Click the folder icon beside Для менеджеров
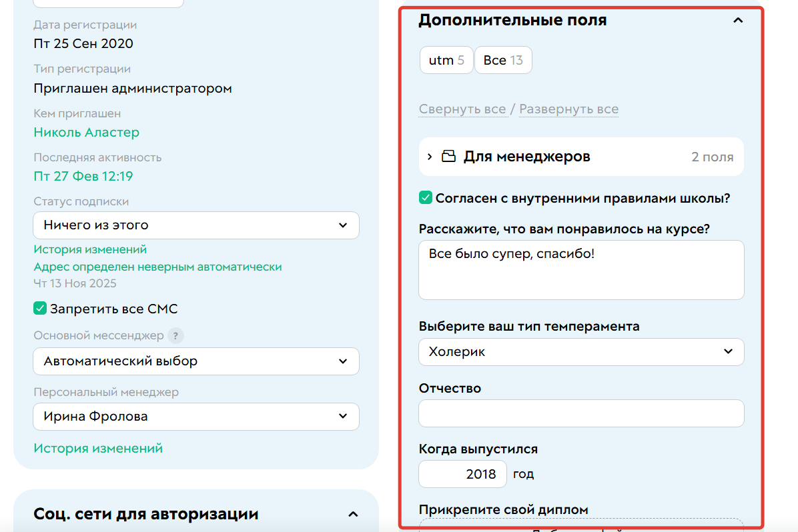This screenshot has height=532, width=798. tap(448, 156)
